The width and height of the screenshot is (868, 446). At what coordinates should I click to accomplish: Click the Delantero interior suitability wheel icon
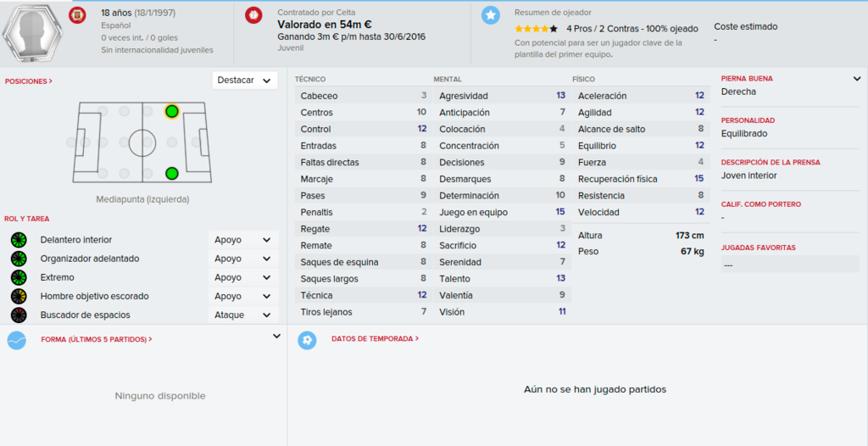pos(19,240)
